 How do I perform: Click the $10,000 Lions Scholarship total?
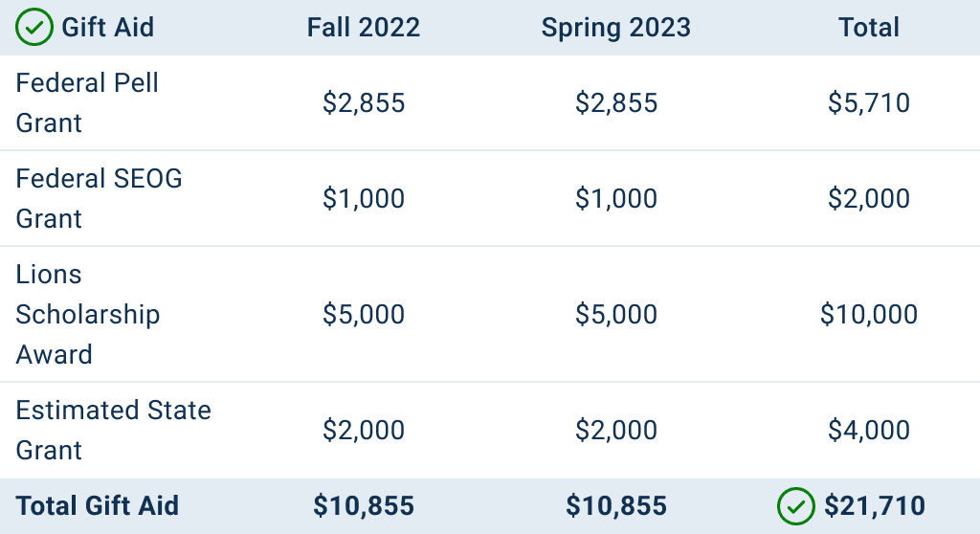[869, 314]
